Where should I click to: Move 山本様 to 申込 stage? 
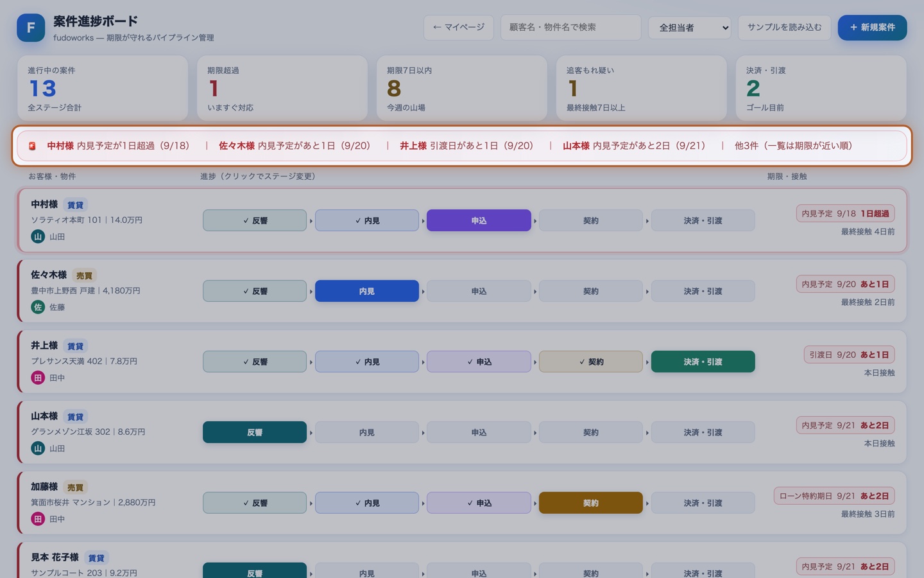pyautogui.click(x=479, y=432)
